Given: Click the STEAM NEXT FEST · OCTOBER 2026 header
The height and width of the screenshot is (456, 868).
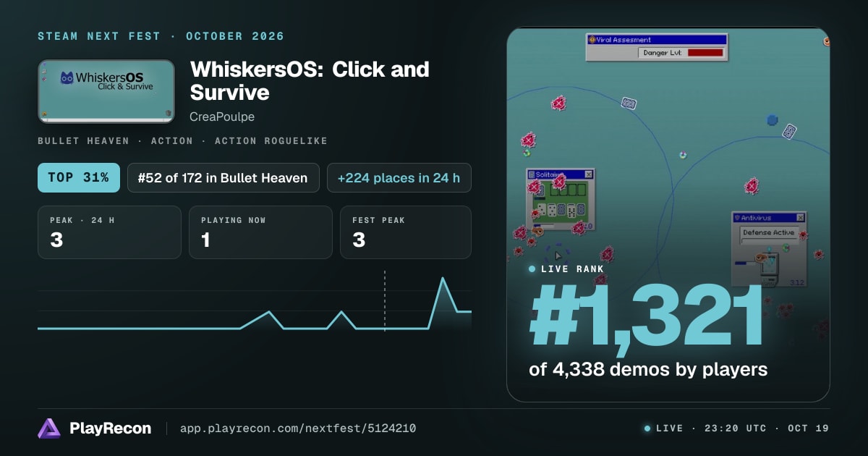Looking at the screenshot, I should point(161,36).
